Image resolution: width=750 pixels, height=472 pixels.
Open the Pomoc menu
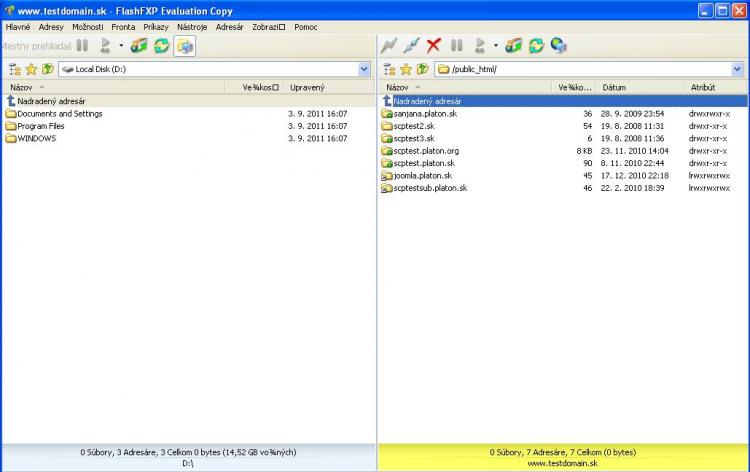pyautogui.click(x=306, y=27)
